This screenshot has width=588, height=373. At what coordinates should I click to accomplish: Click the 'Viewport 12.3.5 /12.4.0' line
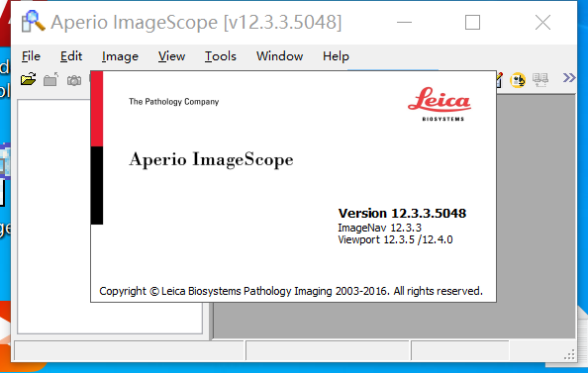[x=395, y=239]
